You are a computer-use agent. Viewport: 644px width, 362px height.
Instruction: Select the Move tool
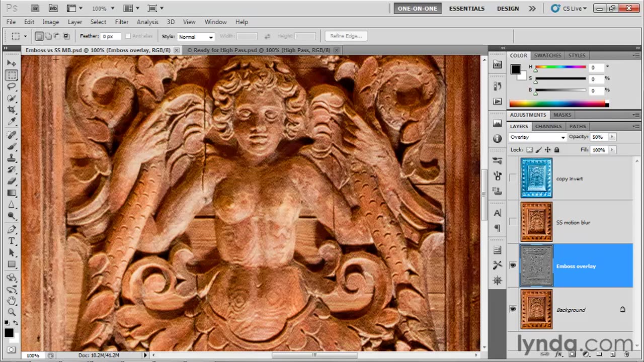click(x=12, y=63)
